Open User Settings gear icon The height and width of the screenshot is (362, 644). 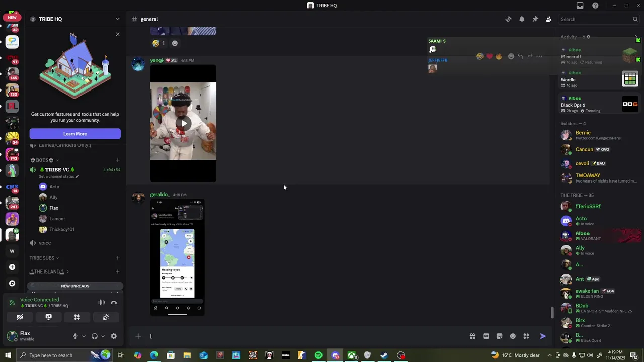(114, 336)
